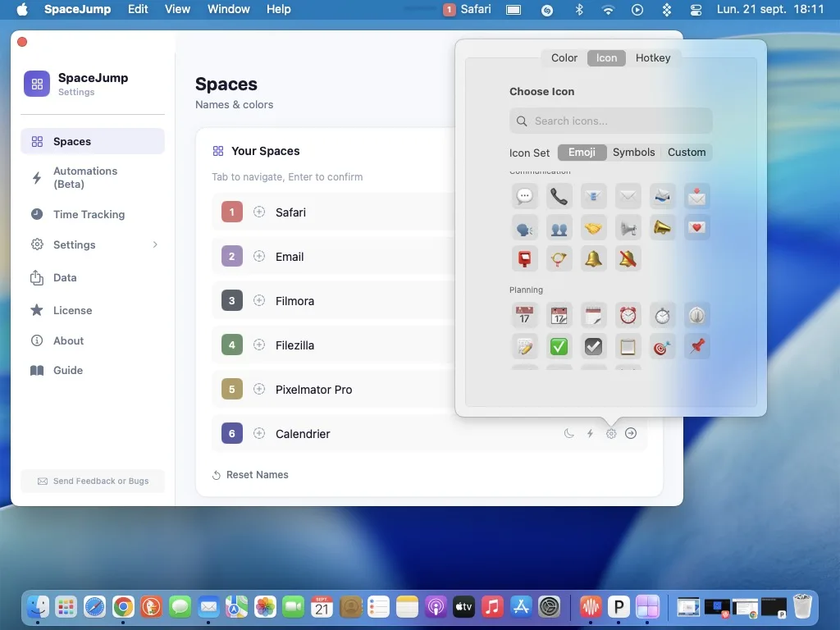Click the Search icons field
This screenshot has width=840, height=630.
point(610,121)
